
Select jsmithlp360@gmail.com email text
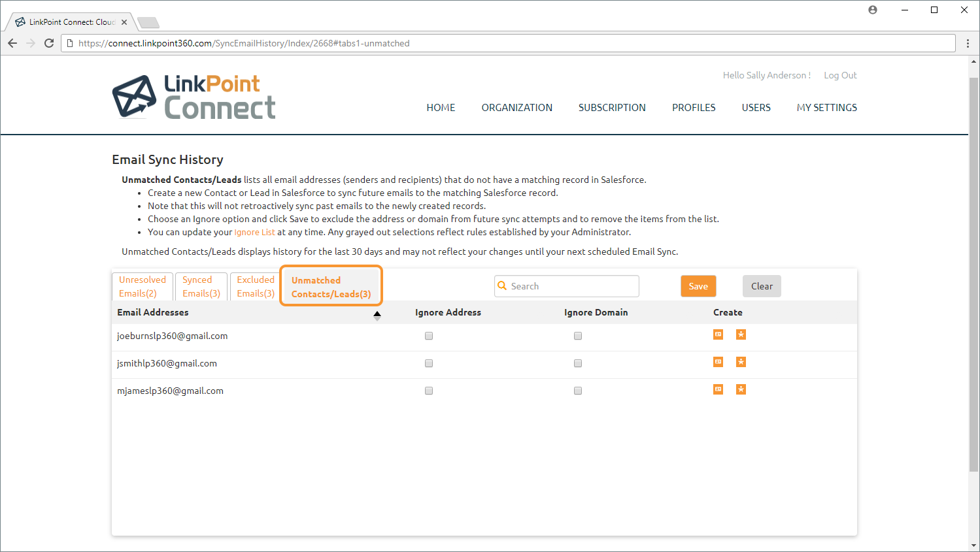coord(167,363)
